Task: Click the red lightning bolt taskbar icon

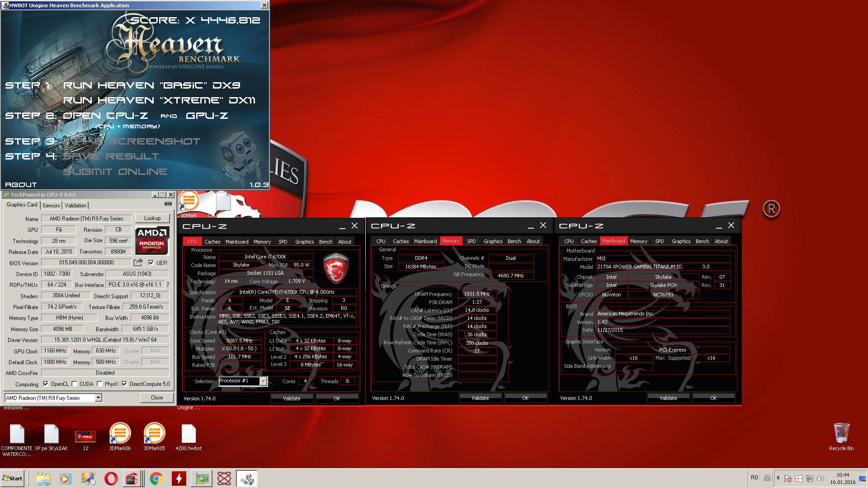Action: pyautogui.click(x=179, y=479)
